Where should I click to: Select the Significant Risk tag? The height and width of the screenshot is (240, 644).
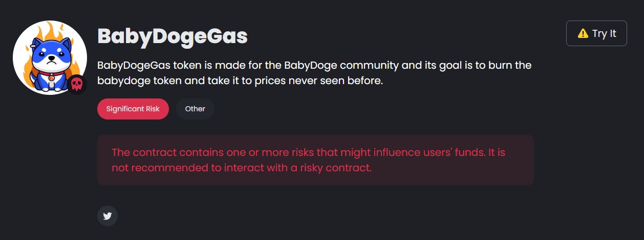(133, 109)
